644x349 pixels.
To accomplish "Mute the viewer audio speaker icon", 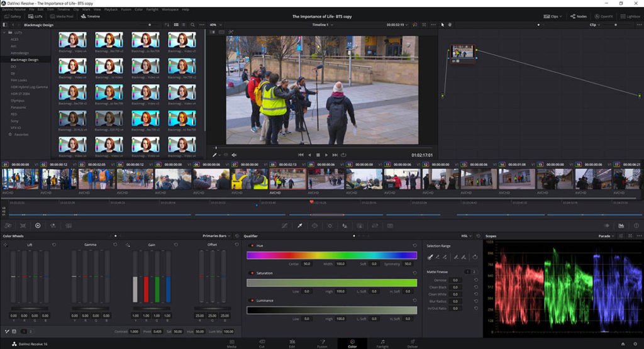I will point(234,154).
